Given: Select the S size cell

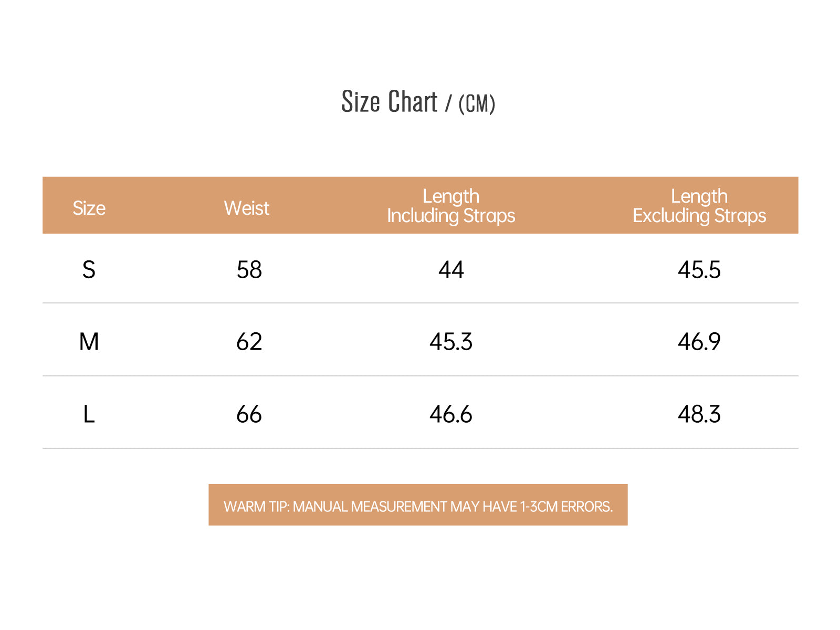Looking at the screenshot, I should click(x=89, y=270).
